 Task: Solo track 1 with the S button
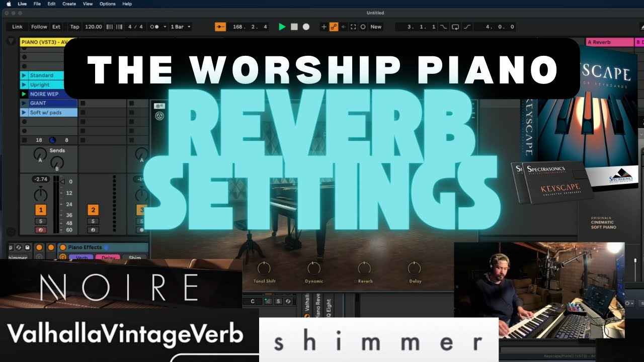pos(40,221)
